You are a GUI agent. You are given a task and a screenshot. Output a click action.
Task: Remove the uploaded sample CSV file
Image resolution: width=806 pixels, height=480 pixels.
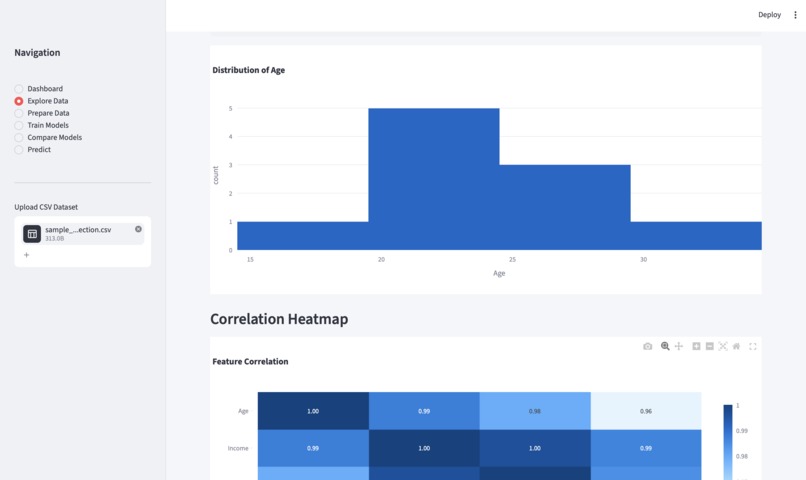point(138,229)
